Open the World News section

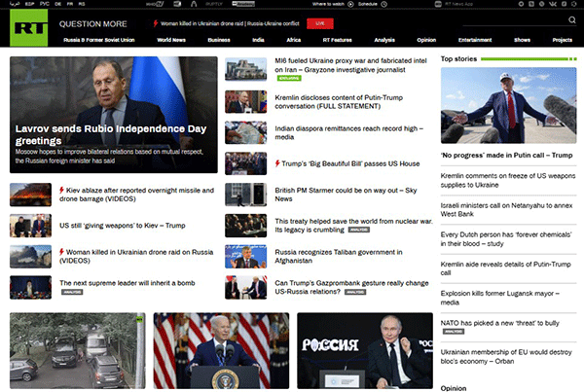click(171, 40)
